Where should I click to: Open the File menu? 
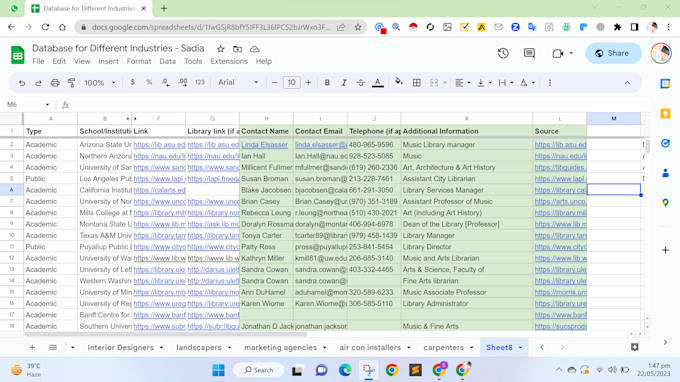pyautogui.click(x=38, y=61)
